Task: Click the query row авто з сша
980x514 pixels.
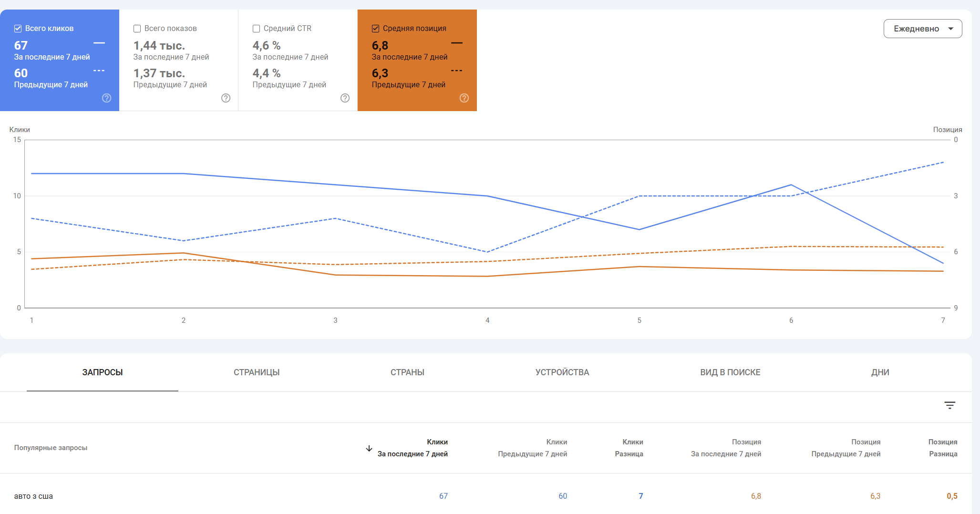Action: point(33,496)
